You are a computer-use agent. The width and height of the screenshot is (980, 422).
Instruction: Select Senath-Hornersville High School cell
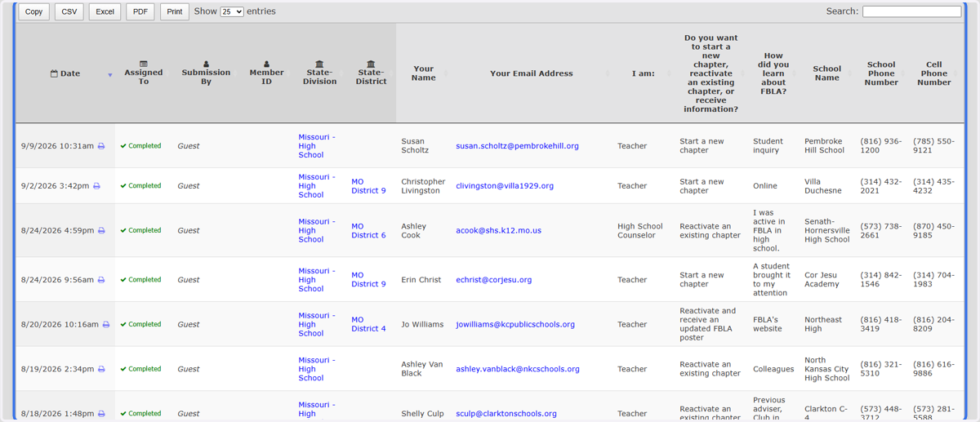[826, 231]
